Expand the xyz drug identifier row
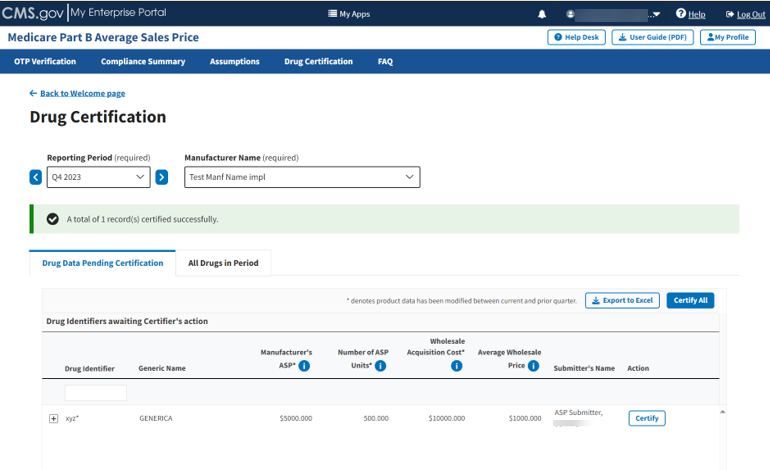This screenshot has width=770, height=470. pos(54,418)
